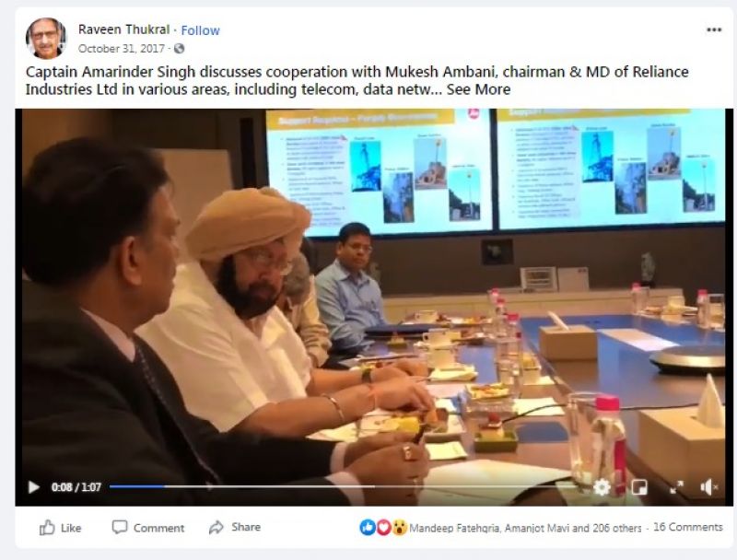Unmute the video volume icon
The height and width of the screenshot is (560, 737).
(708, 487)
